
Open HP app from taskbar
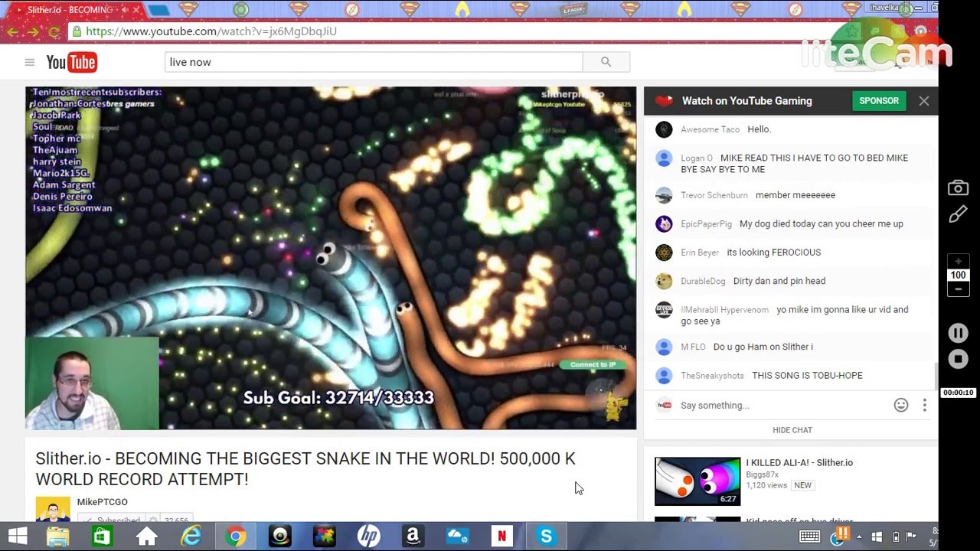369,536
